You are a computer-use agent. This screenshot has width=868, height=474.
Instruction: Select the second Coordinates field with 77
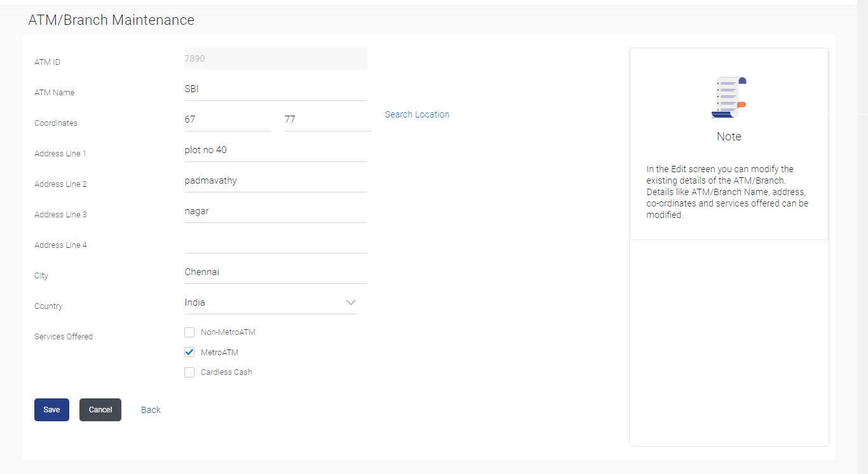(327, 119)
